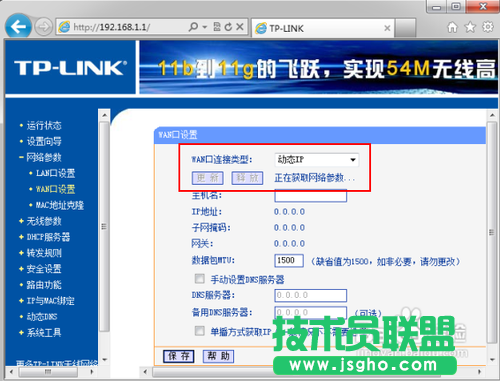Open 路由功能 in the sidebar
500x381 pixels.
[44, 285]
